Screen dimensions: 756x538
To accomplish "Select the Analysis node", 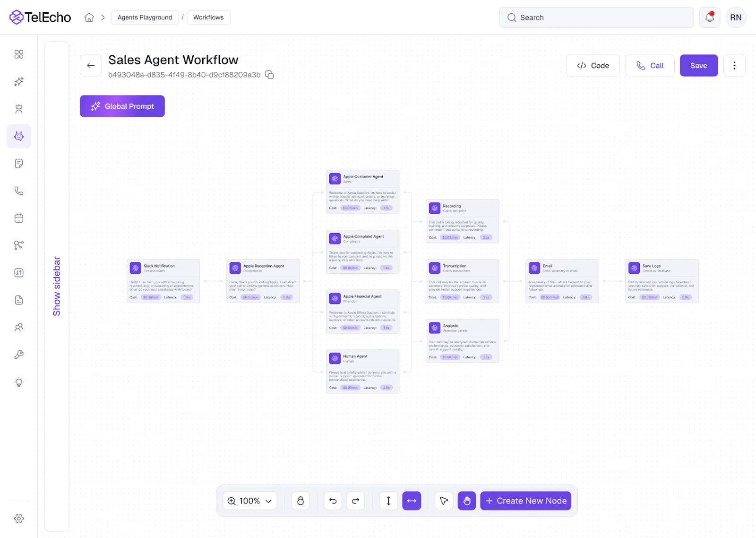I will tap(463, 341).
